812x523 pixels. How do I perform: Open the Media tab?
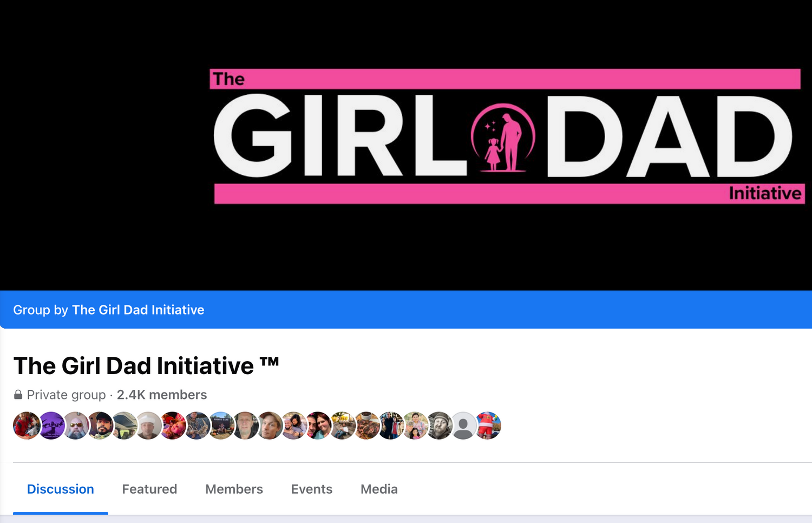pos(379,489)
